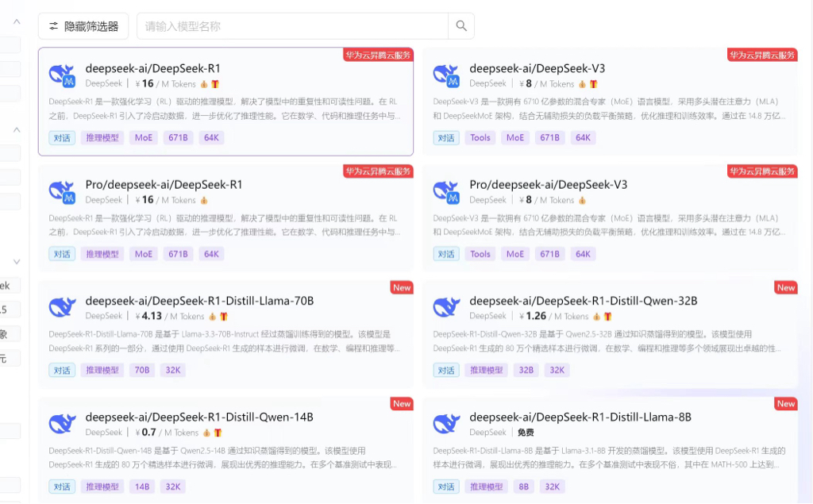Click 华为云昇腾云服务 badge on Pro/deepseek-ai/DeepSeek-V3 card
This screenshot has height=504, width=813.
tap(762, 171)
